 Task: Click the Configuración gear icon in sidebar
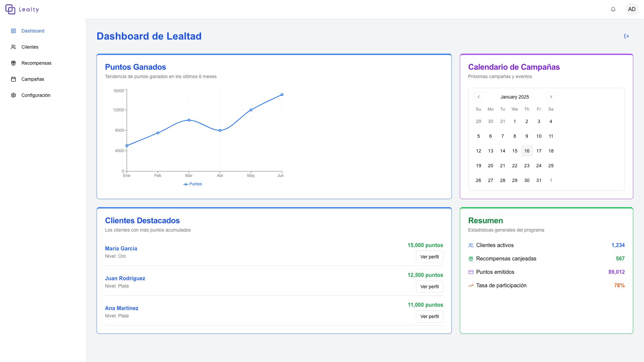pyautogui.click(x=13, y=95)
